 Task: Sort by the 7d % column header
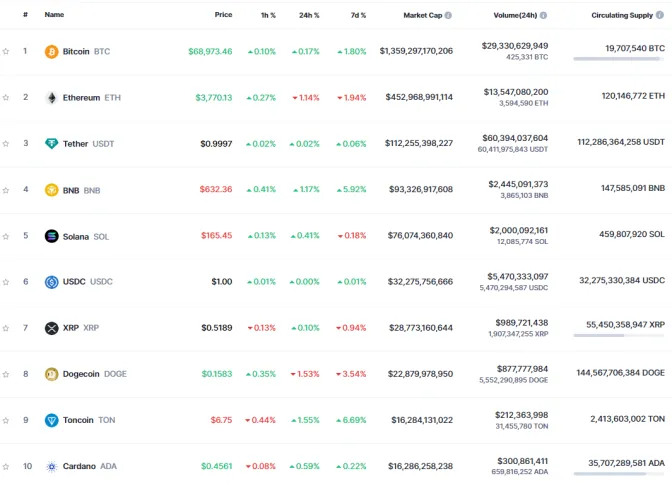356,15
